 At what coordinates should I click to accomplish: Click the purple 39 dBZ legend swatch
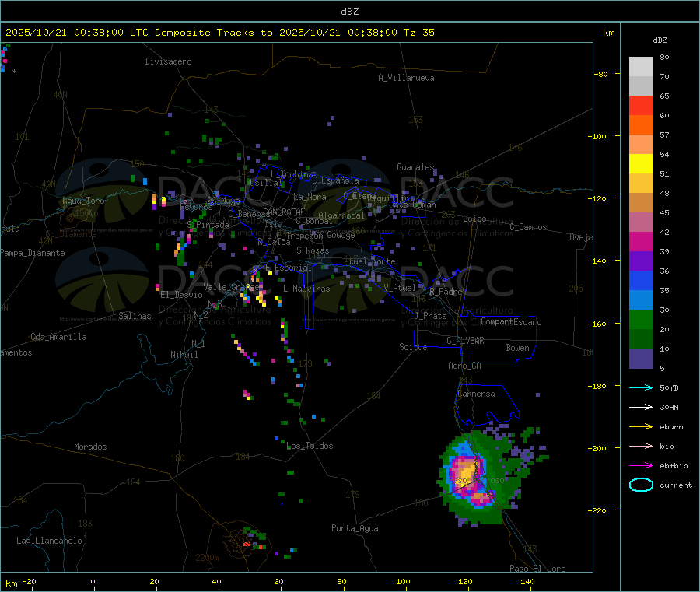[641, 261]
